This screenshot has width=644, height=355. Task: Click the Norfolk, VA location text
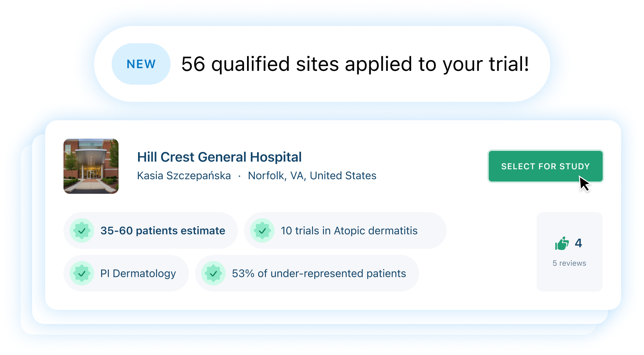point(312,176)
